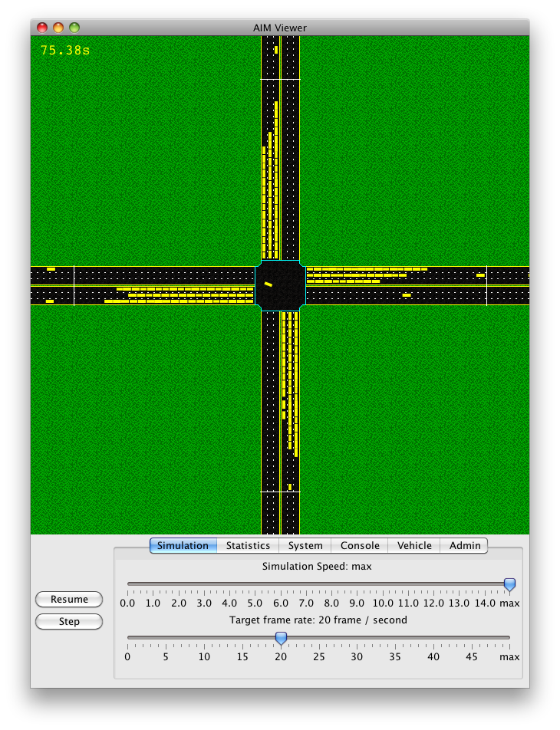Go to the Vehicle tab
This screenshot has height=730, width=560.
pos(414,546)
